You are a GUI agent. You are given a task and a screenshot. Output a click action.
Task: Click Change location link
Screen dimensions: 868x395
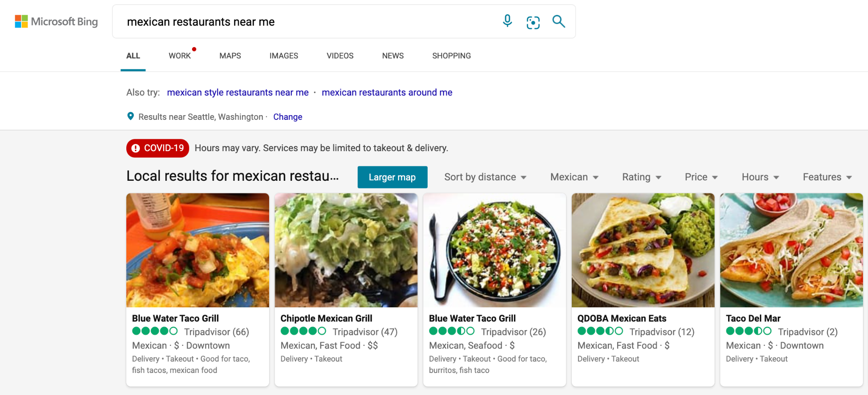click(288, 117)
